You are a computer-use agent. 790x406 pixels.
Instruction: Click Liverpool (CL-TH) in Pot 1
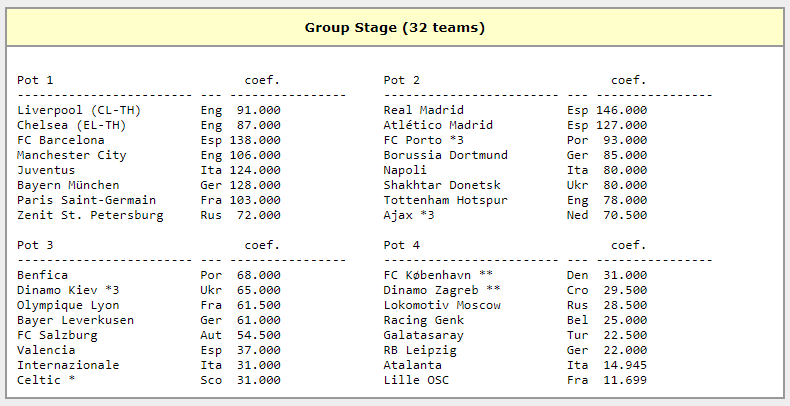79,110
